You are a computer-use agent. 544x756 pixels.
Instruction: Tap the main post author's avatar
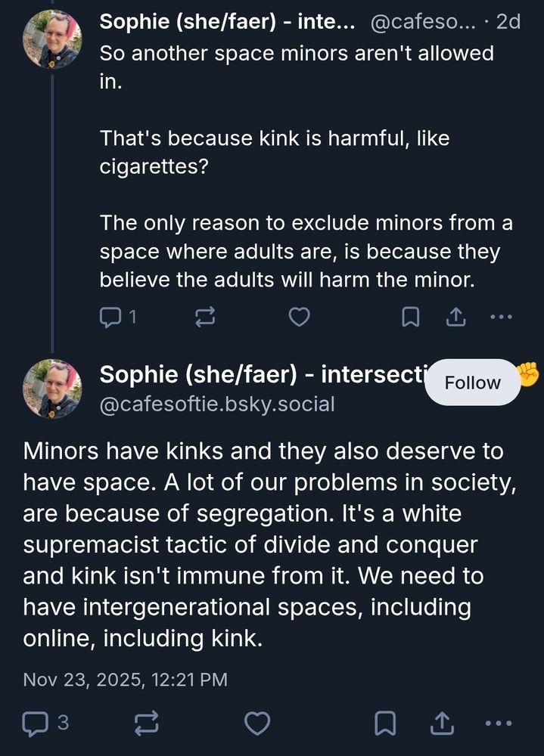coord(52,389)
